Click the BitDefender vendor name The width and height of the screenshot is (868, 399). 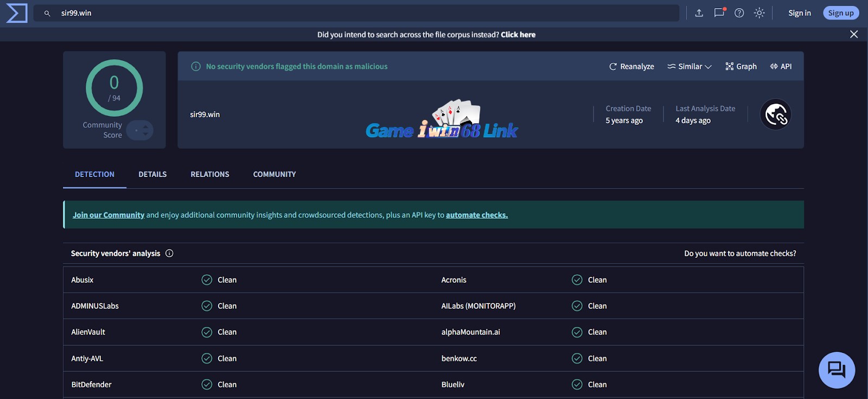point(91,385)
